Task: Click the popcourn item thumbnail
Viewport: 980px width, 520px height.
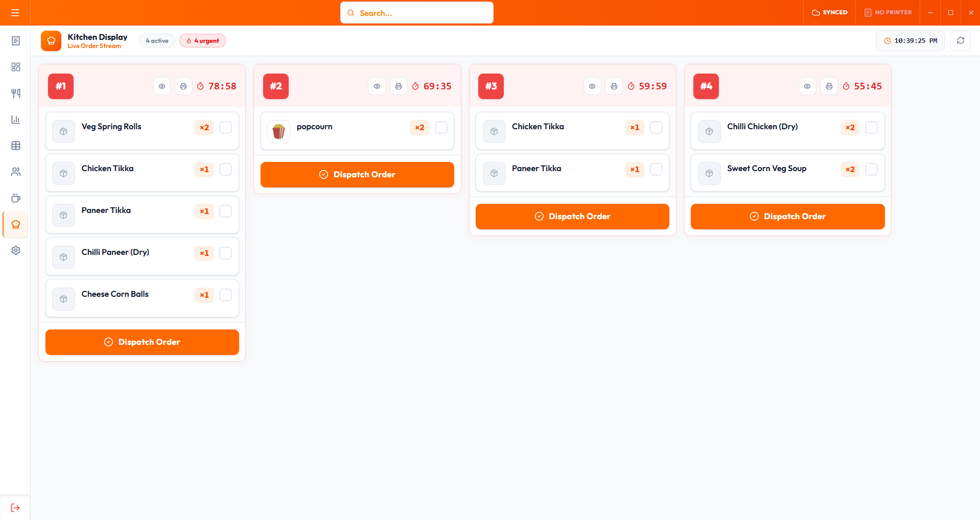Action: (278, 131)
